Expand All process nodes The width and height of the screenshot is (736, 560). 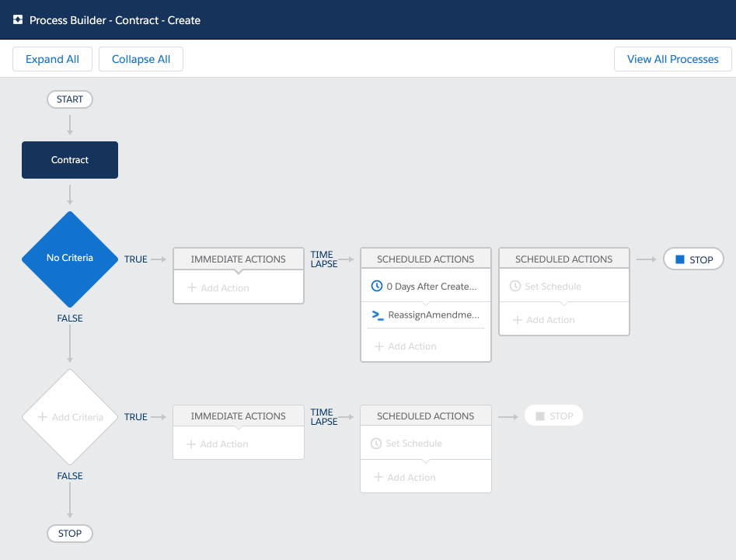tap(53, 59)
